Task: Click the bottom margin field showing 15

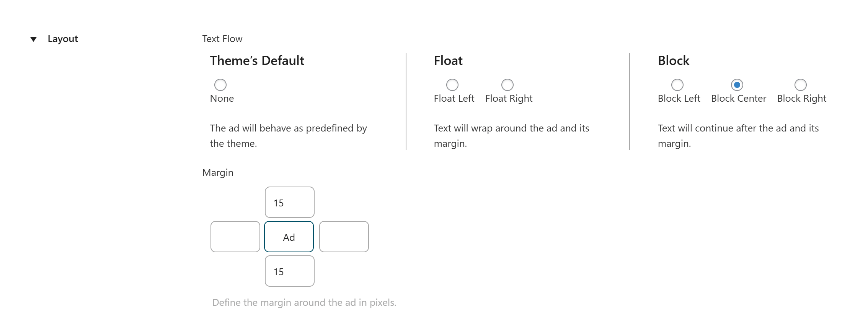Action: click(x=289, y=271)
